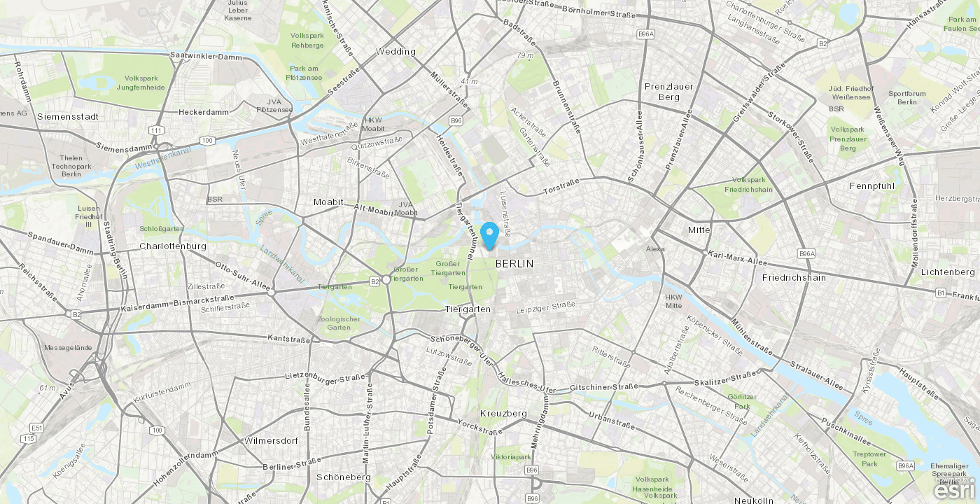
Task: Click the E51 route shield
Action: click(x=37, y=427)
